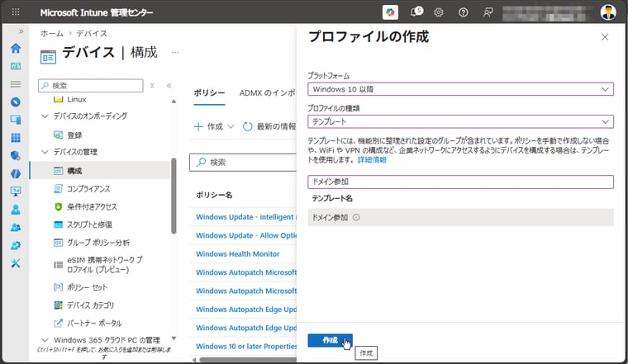Open the 詳細情報 link
Image resolution: width=628 pixels, height=364 pixels.
pos(372,159)
